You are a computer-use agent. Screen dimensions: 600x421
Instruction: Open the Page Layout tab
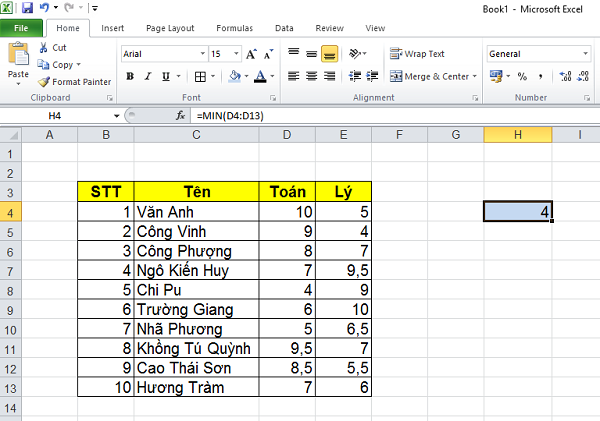pyautogui.click(x=170, y=29)
